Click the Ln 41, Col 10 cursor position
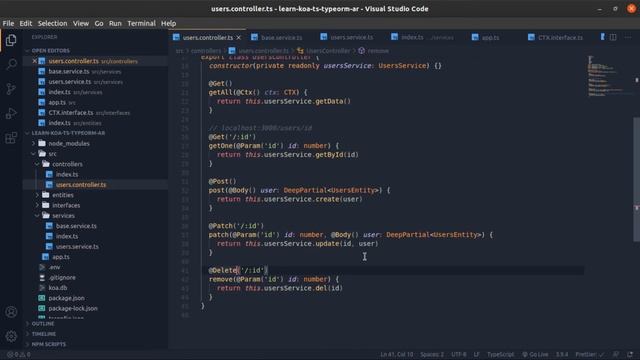This screenshot has width=640, height=360. tap(396, 354)
